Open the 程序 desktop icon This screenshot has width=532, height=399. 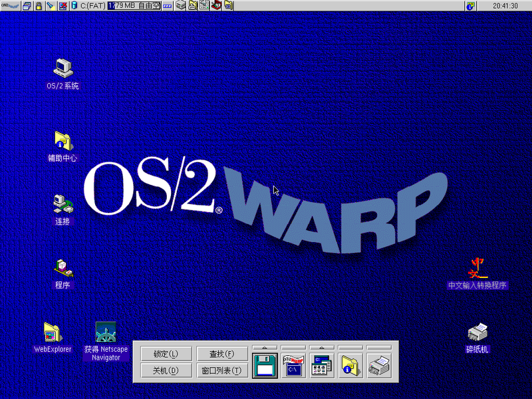point(63,268)
